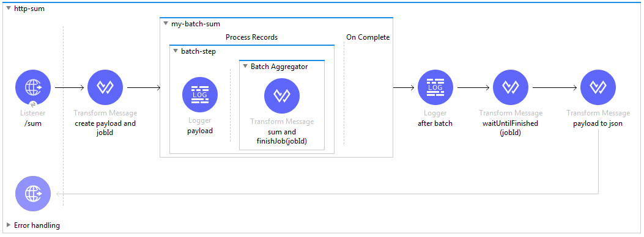Select the Process Records heading
This screenshot has width=644, height=237.
251,37
